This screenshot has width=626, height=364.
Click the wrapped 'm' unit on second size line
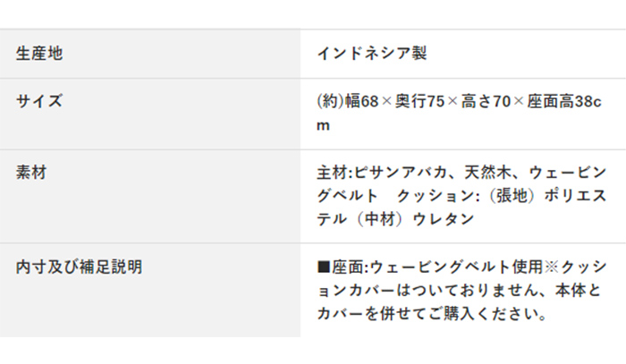tap(323, 126)
